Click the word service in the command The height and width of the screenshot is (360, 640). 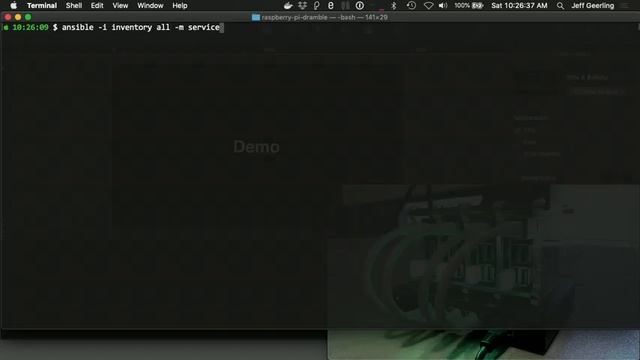[204, 27]
